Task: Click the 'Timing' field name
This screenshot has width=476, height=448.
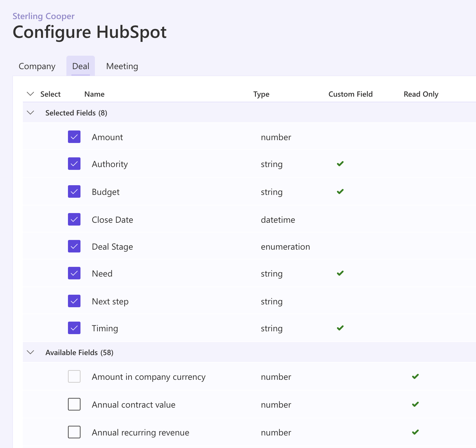Action: point(105,328)
